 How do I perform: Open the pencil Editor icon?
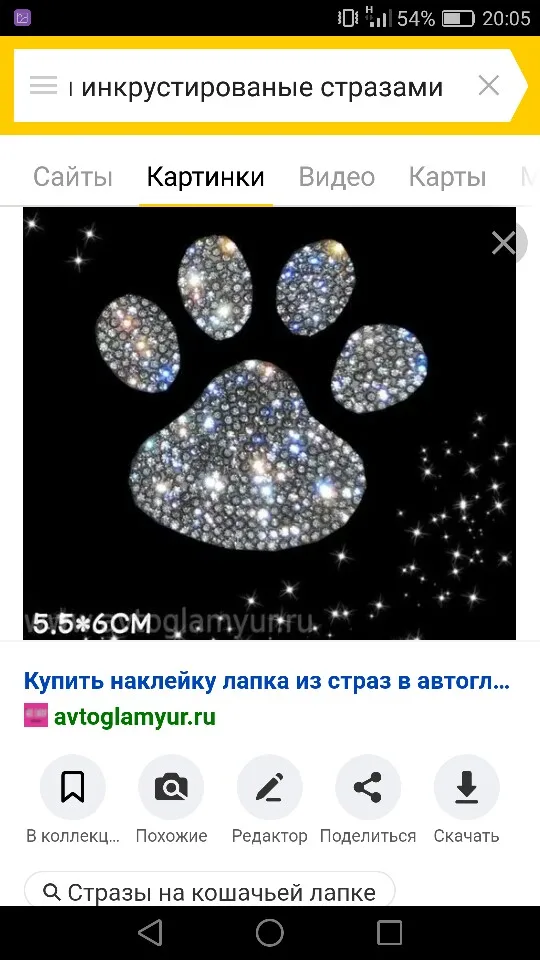point(269,787)
